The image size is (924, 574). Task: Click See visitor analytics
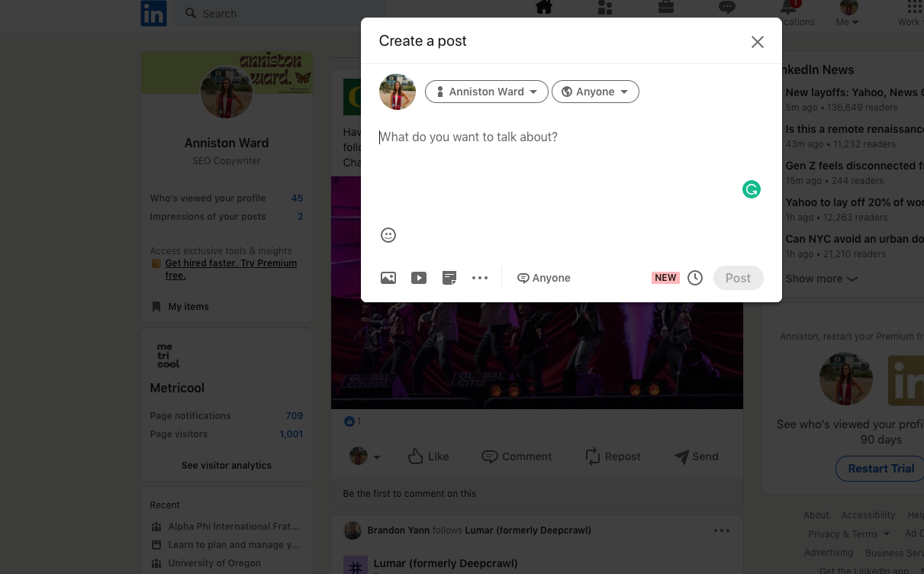click(227, 466)
